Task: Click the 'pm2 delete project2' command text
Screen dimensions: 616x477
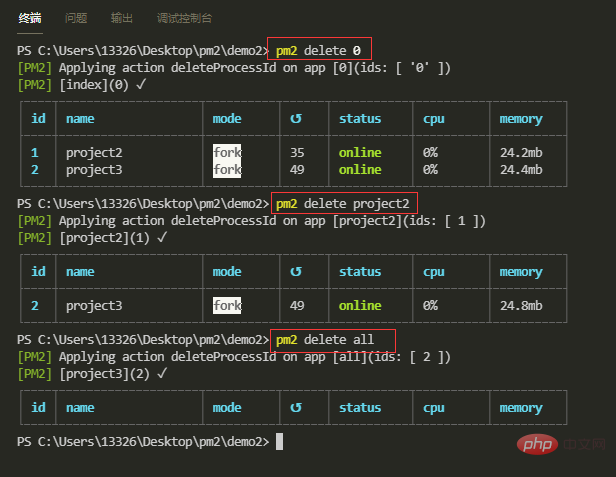Action: (x=343, y=204)
